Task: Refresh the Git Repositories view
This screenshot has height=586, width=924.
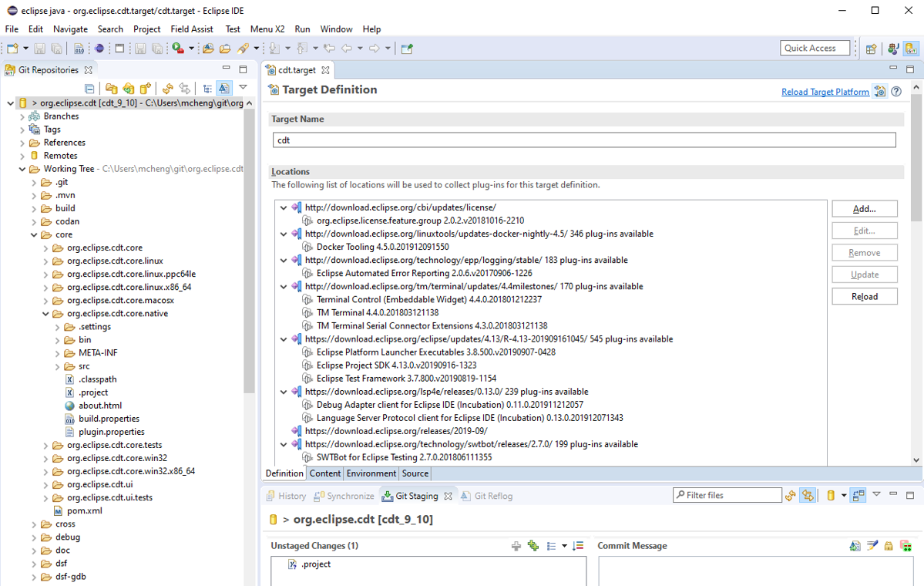Action: coord(168,89)
